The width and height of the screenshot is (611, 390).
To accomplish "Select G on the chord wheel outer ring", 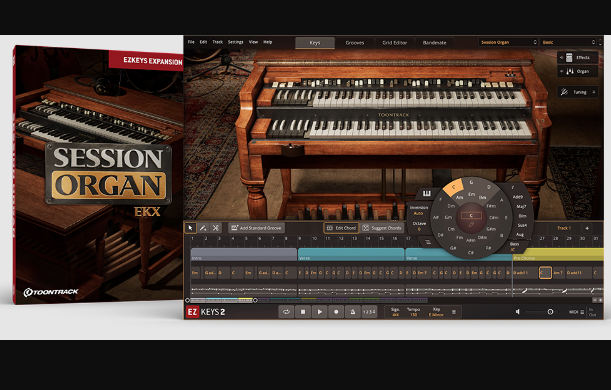I will pos(471,182).
